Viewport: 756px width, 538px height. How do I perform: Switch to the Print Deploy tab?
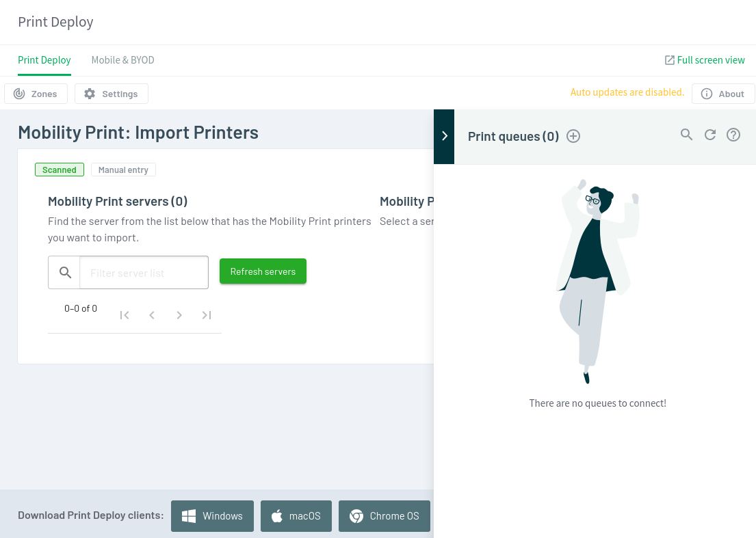pos(44,60)
